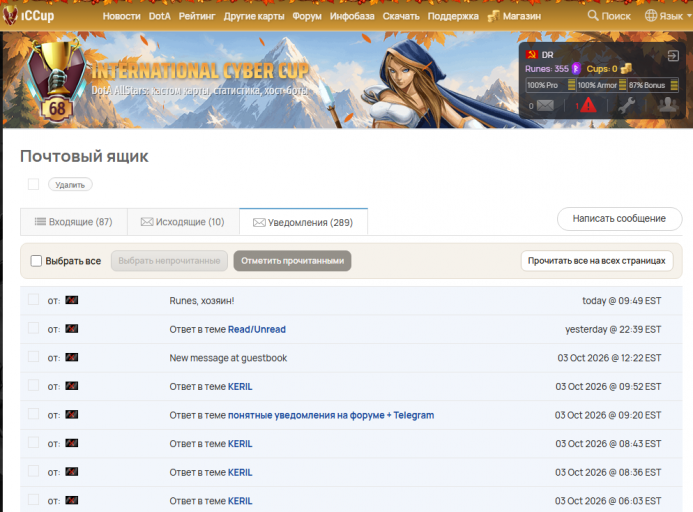Click the Soviet flag next to DR
This screenshot has width=693, height=512.
click(x=531, y=55)
